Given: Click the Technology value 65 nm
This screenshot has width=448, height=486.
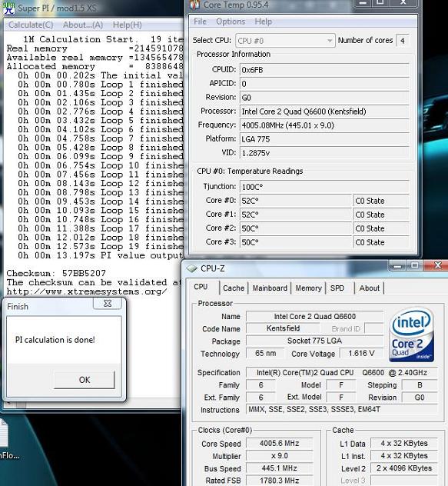Looking at the screenshot, I should click(265, 353).
